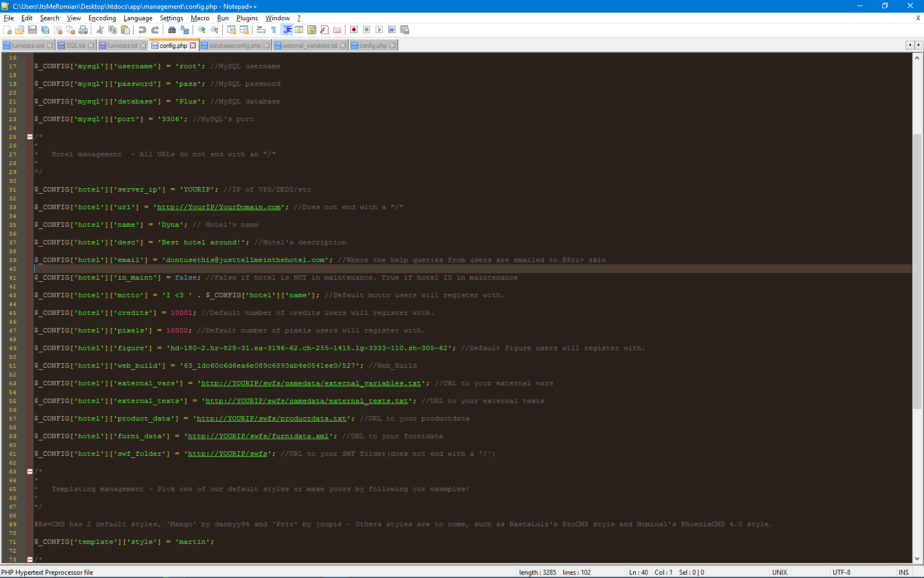This screenshot has height=578, width=924.
Task: Open a file with the Open icon
Action: point(20,30)
